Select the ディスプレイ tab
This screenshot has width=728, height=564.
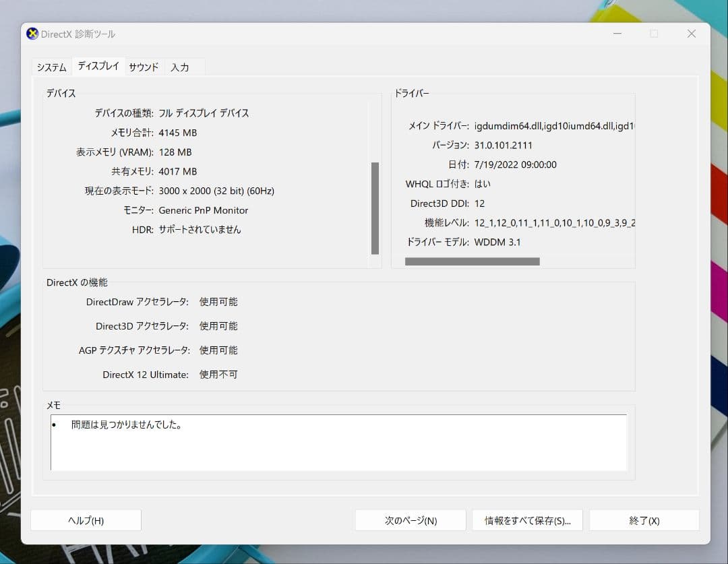(x=98, y=65)
